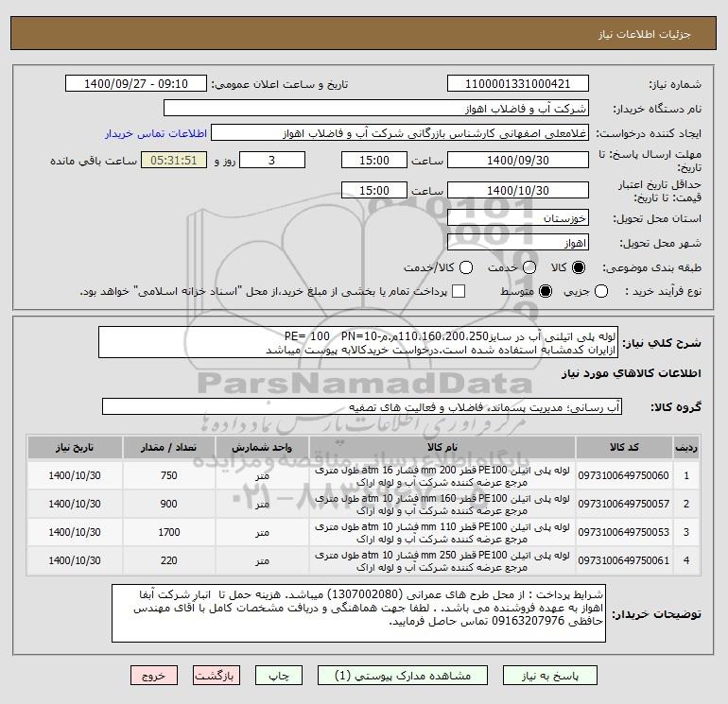Open اطلاعات تماس خریدار link
728x704 pixels.
[x=156, y=133]
